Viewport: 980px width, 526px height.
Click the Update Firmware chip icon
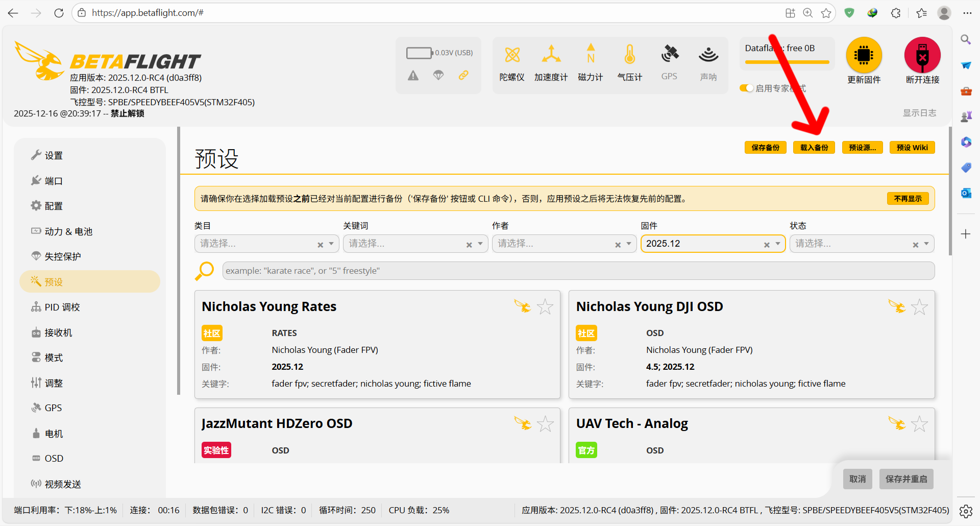[x=864, y=55]
